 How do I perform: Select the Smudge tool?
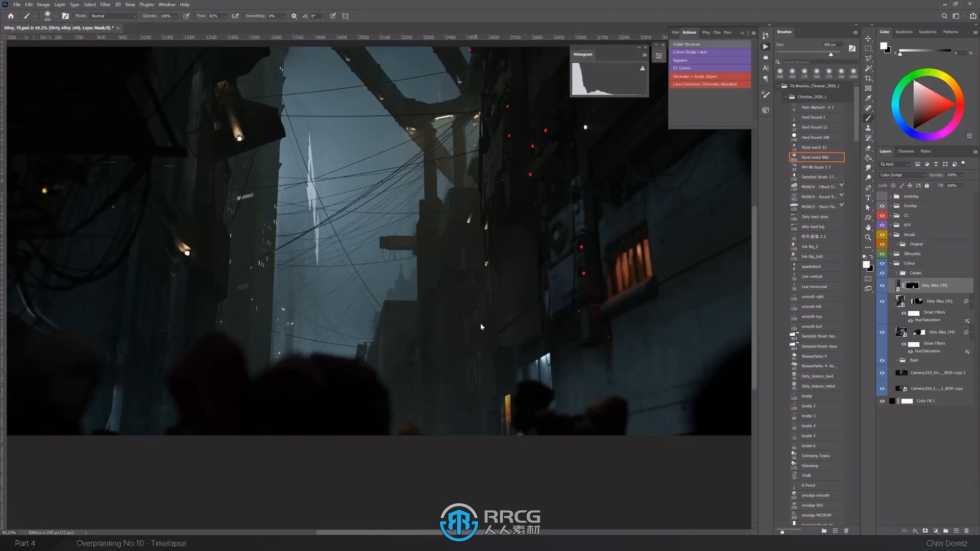pos(868,168)
